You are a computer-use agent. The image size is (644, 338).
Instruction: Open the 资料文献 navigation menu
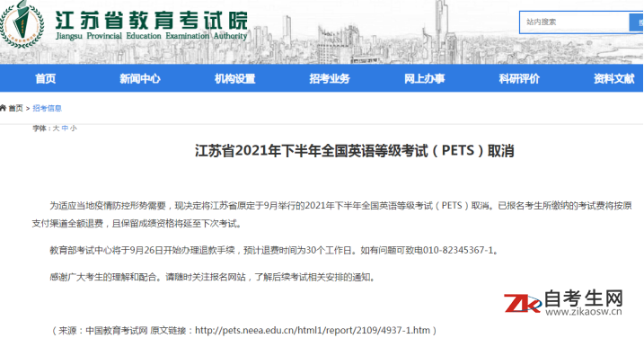click(x=614, y=78)
